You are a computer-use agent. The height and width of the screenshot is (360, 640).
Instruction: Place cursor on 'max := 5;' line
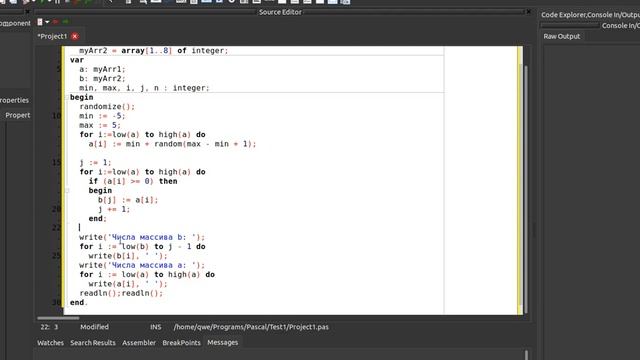tap(100, 125)
